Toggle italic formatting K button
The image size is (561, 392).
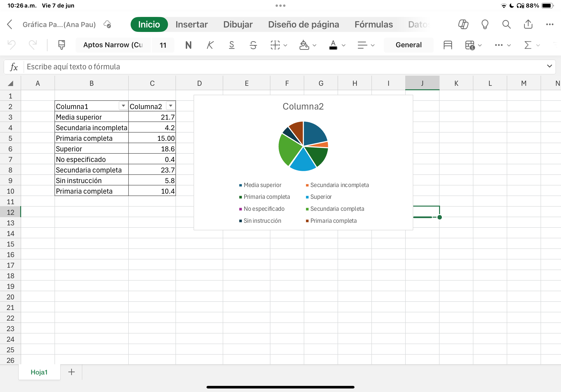click(210, 45)
